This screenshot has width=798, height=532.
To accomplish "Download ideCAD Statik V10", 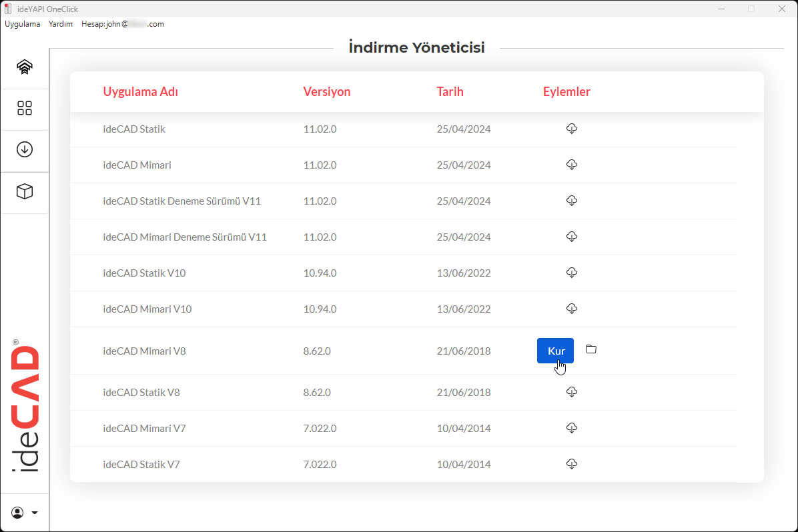I will tap(572, 273).
